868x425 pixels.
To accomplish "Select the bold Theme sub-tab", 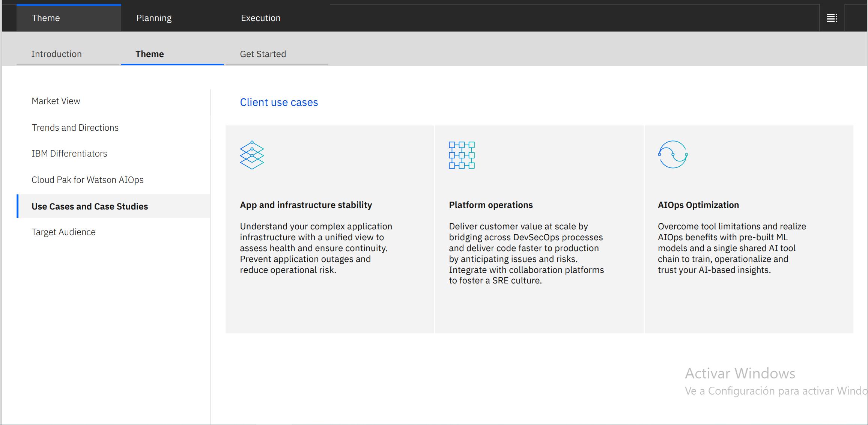I will pos(149,54).
